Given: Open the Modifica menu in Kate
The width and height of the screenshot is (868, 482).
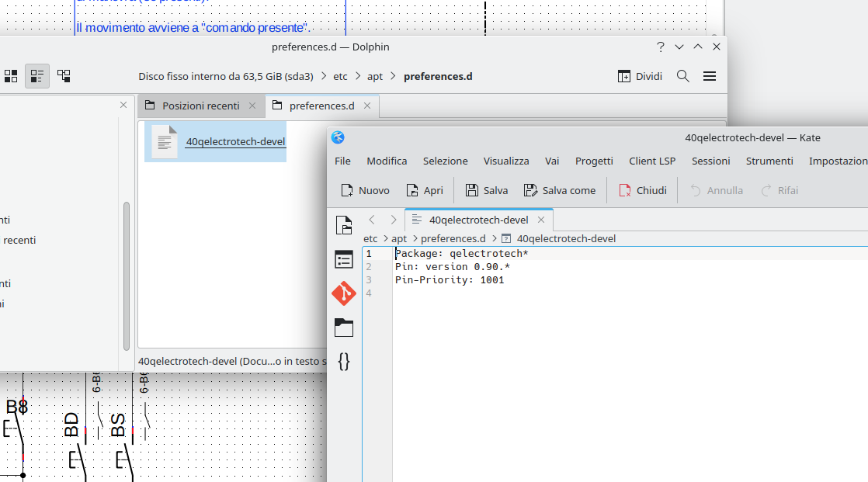Looking at the screenshot, I should coord(387,161).
